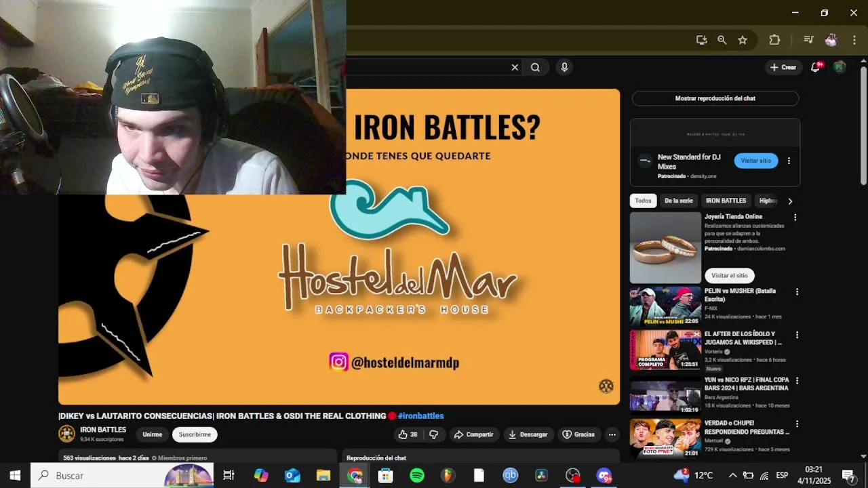Open Outlook from the taskbar
The height and width of the screenshot is (488, 868).
292,475
